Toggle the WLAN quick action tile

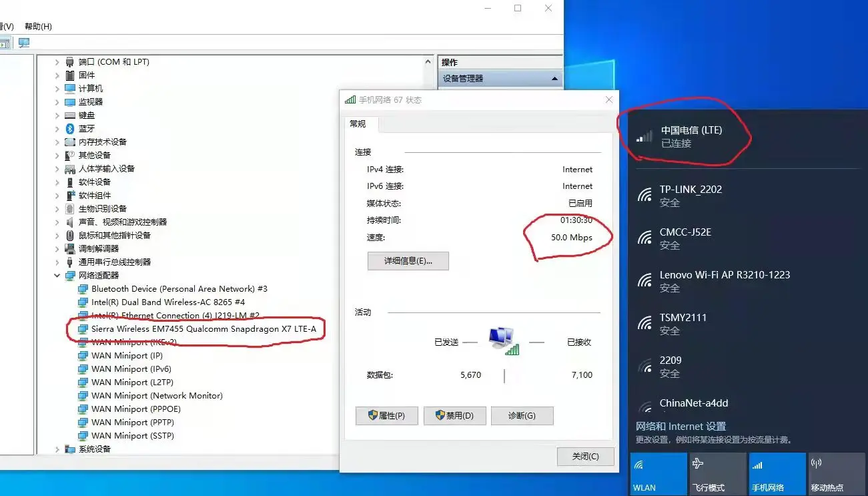coord(659,474)
